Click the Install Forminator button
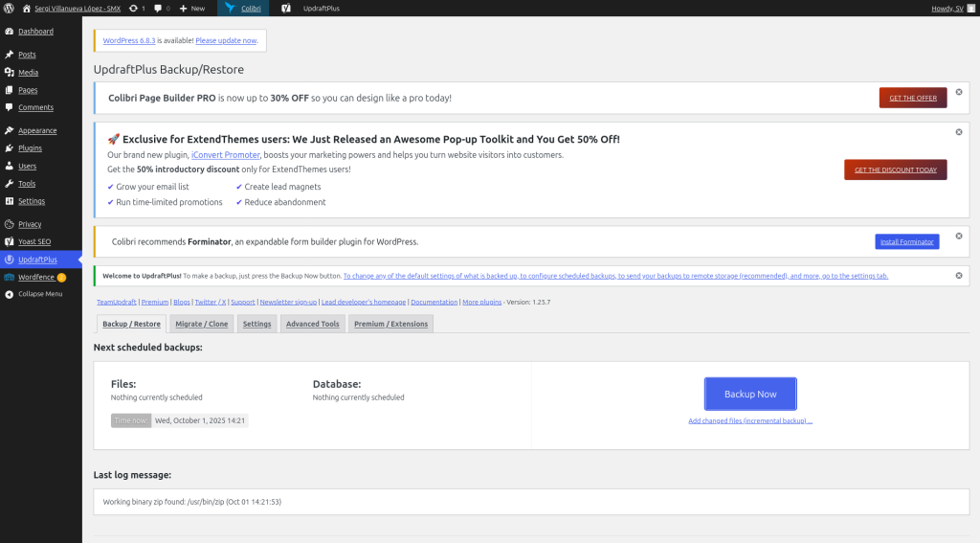Viewport: 980px width, 543px height. [x=906, y=241]
